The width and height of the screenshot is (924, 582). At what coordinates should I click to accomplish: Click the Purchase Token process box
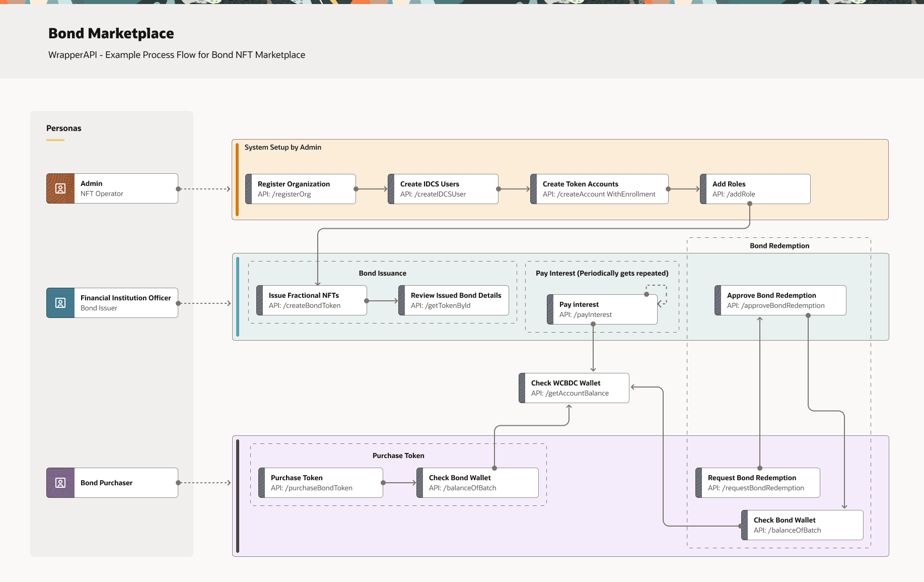click(x=321, y=483)
